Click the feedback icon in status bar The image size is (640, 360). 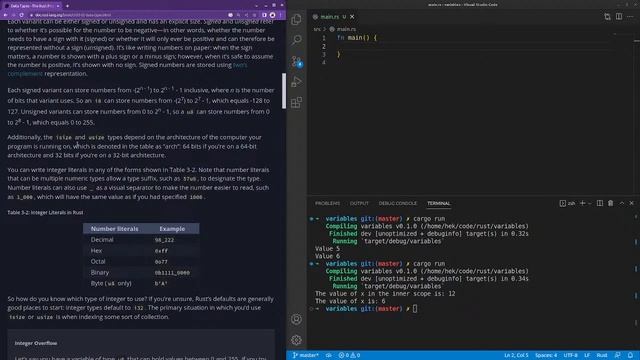[x=618, y=355]
